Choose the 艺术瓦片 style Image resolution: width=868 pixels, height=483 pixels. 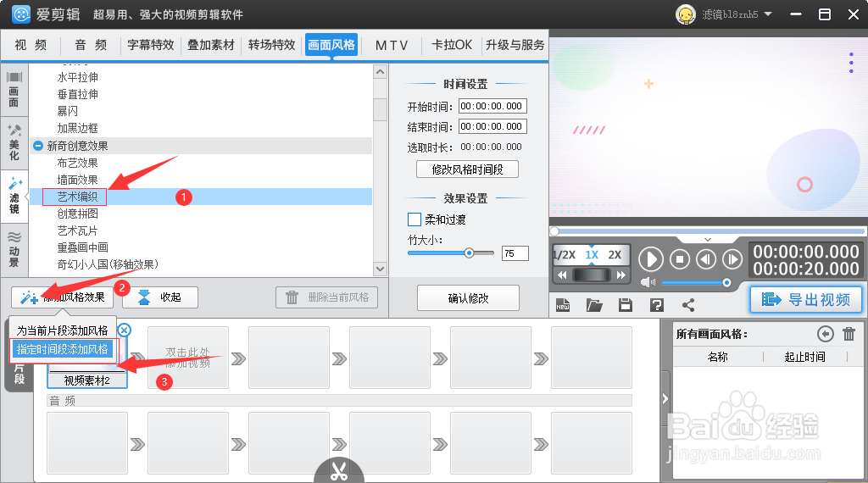tap(77, 230)
